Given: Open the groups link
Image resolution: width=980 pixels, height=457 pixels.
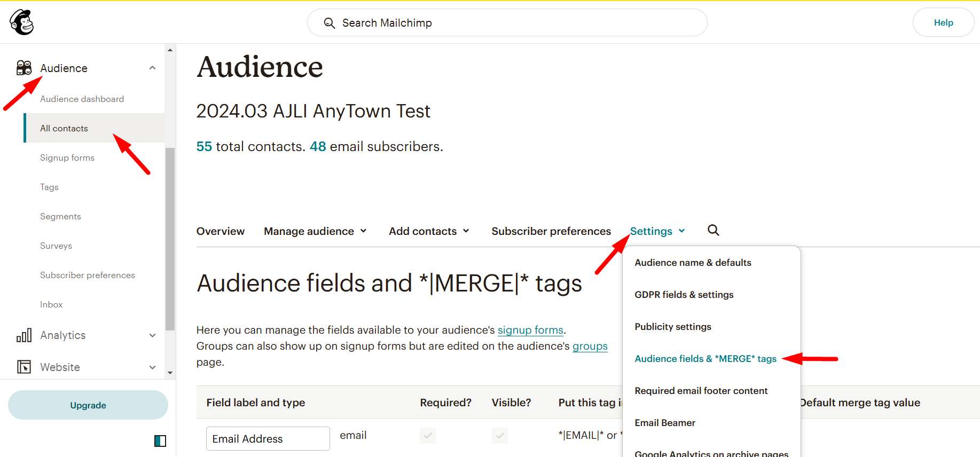Looking at the screenshot, I should point(590,346).
